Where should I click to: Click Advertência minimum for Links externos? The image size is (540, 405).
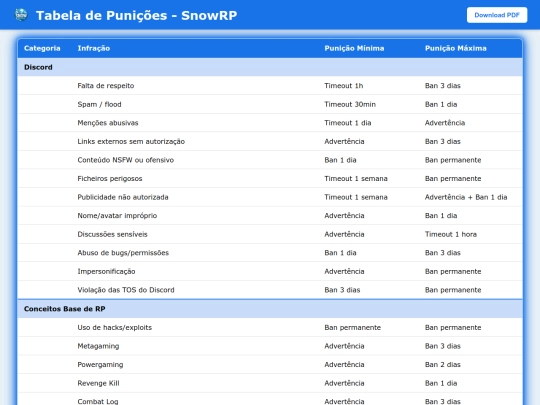click(x=344, y=142)
